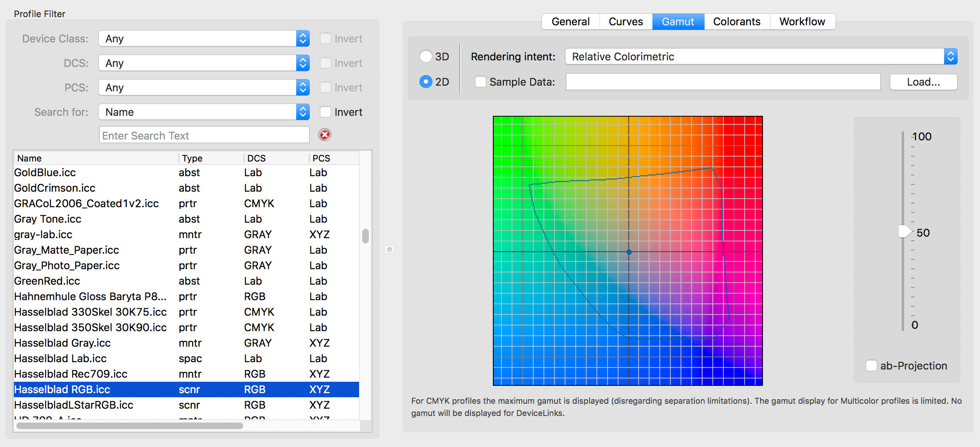This screenshot has height=447, width=980.
Task: Select GRACoL2006_Coated1v2.icc profile
Action: click(x=86, y=204)
